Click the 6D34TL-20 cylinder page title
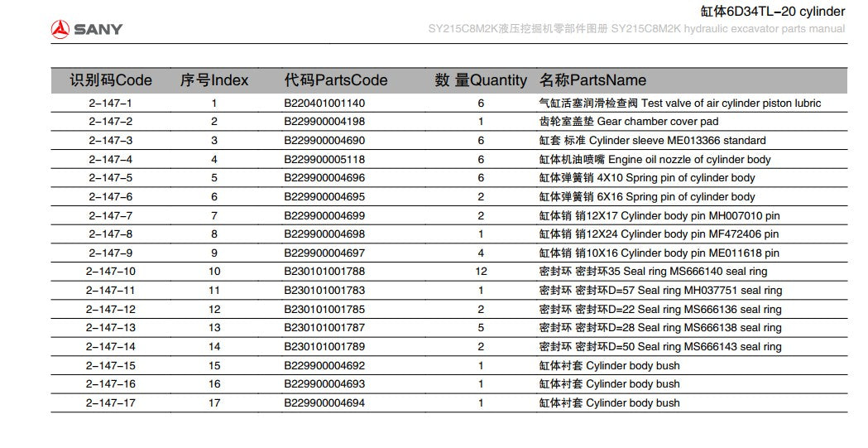Image resolution: width=868 pixels, height=448 pixels. [x=773, y=12]
